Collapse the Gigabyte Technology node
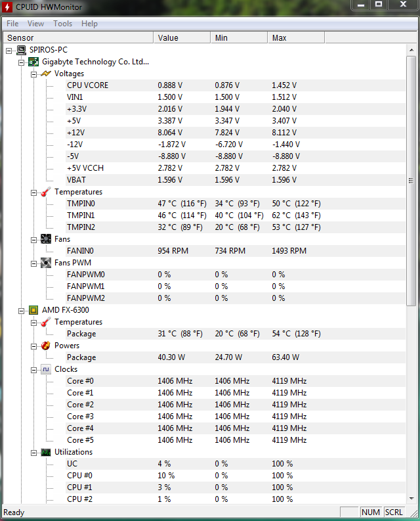This screenshot has height=521, width=420. pos(21,62)
